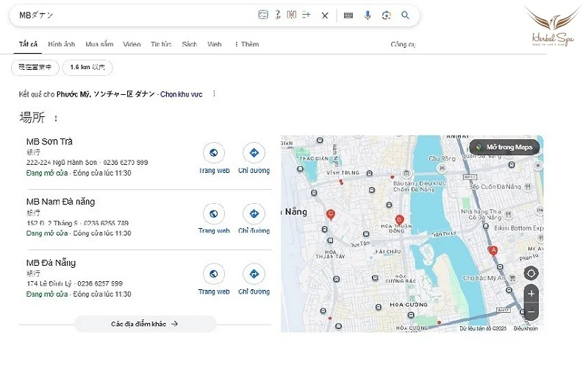Click address text 222-224 Ngũ Hành Sơn

(x=62, y=163)
